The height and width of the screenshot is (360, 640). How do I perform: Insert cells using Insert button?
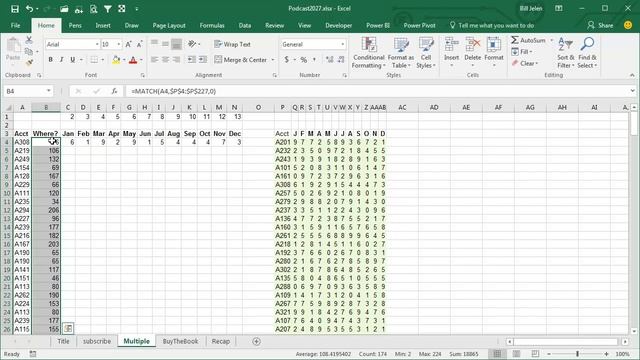click(x=451, y=53)
